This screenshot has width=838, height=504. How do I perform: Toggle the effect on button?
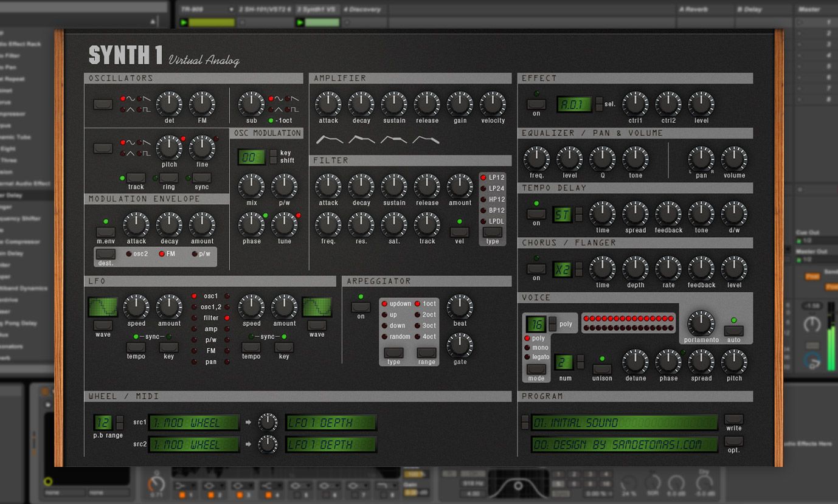pyautogui.click(x=536, y=105)
